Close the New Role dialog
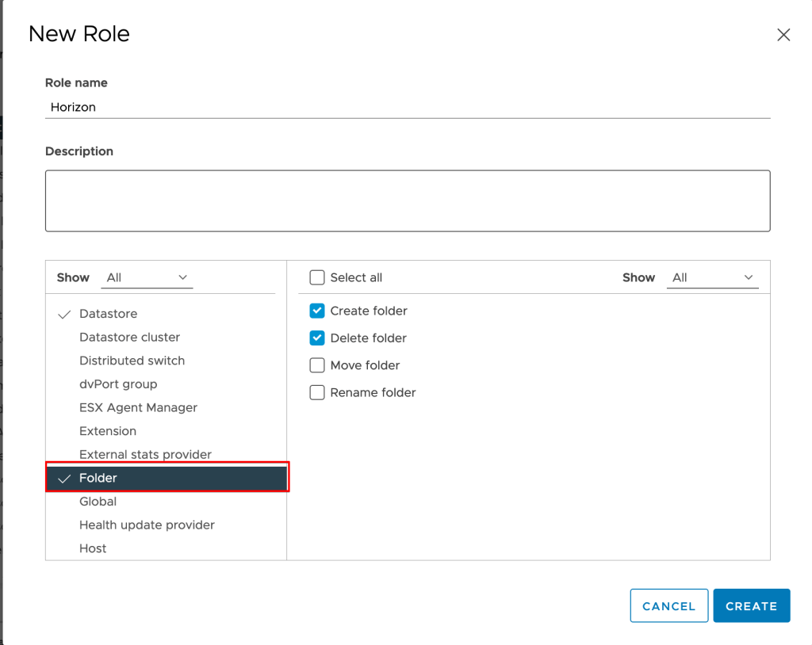 point(783,35)
